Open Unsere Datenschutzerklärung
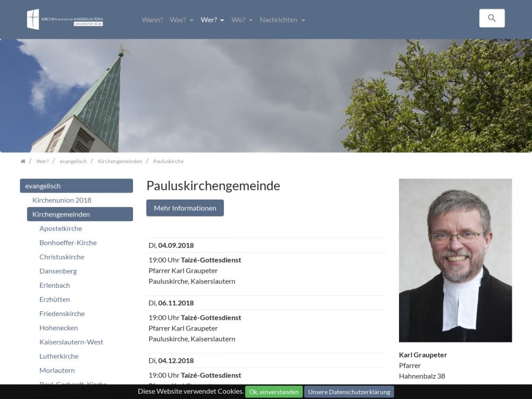The height and width of the screenshot is (399, 532). click(349, 392)
